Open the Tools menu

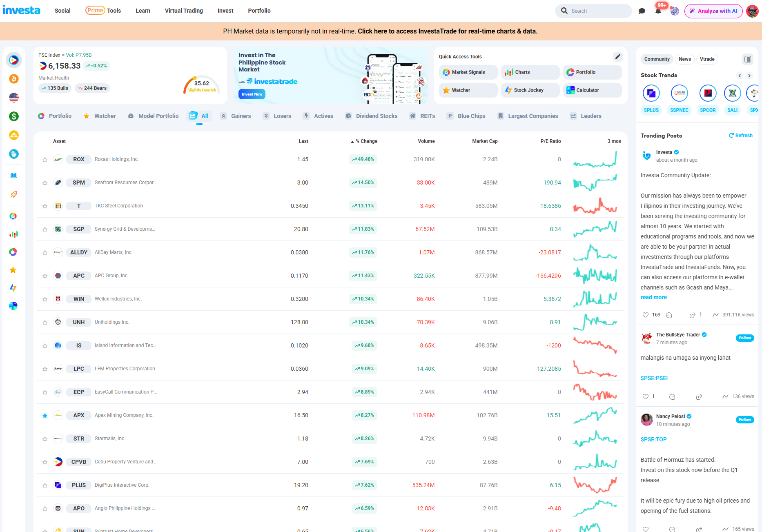point(103,11)
